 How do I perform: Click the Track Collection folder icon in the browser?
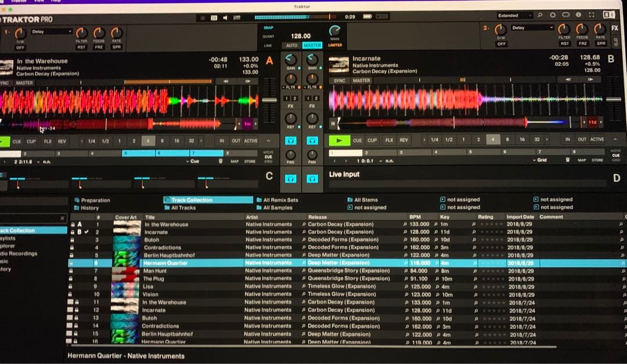pos(168,200)
